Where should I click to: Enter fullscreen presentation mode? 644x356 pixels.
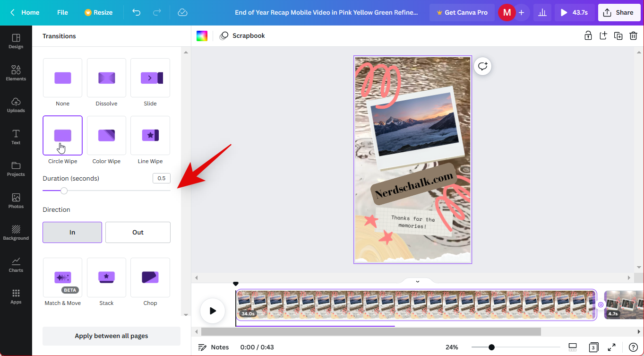[x=611, y=347]
